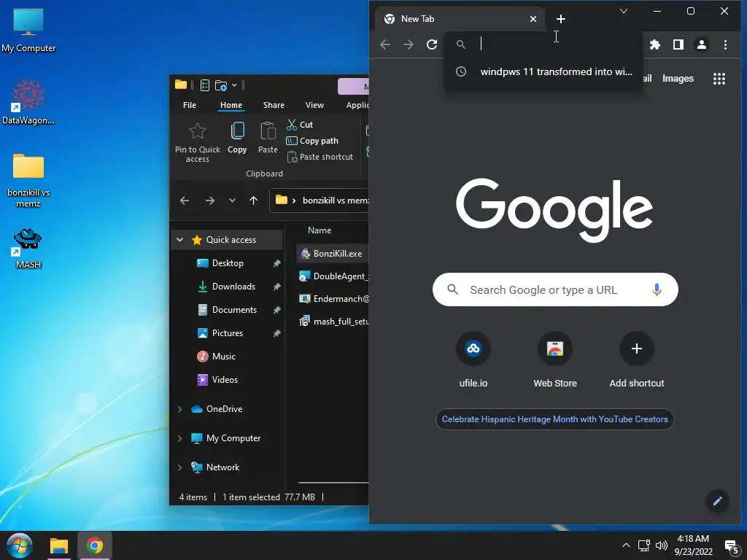
Task: Show hidden system tray icons
Action: pyautogui.click(x=626, y=545)
